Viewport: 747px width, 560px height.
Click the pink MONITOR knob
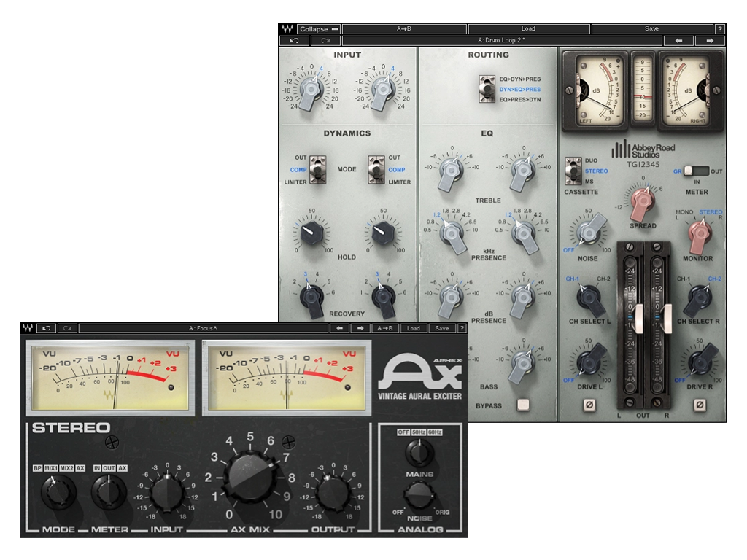click(700, 234)
